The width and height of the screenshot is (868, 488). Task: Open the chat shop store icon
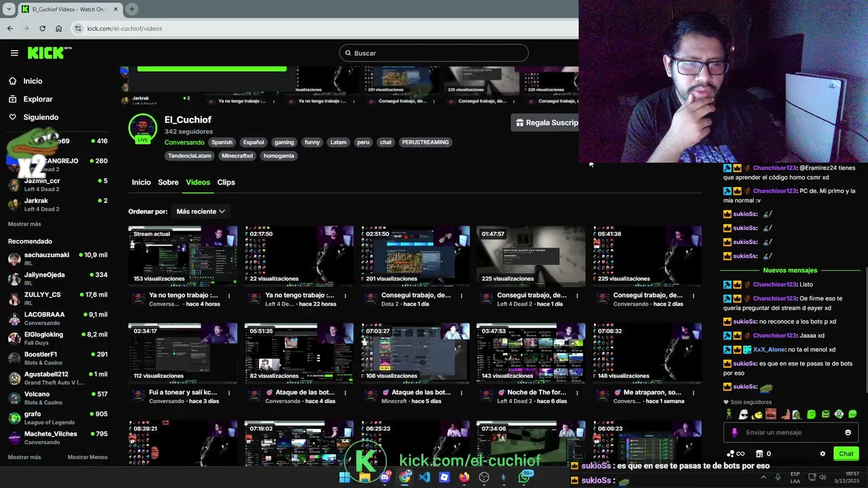point(759,454)
